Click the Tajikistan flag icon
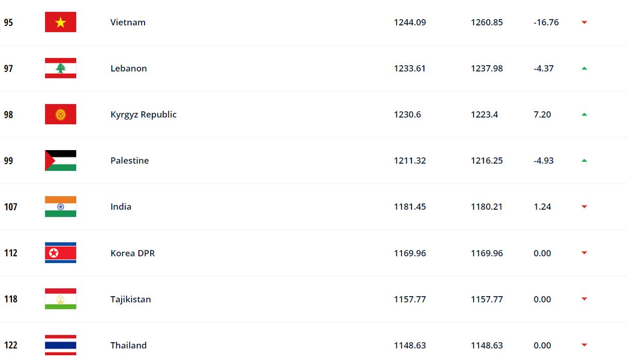The height and width of the screenshot is (364, 627). coord(61,299)
